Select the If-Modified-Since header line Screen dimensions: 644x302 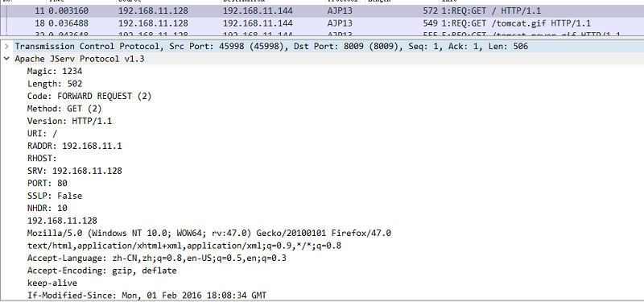pyautogui.click(x=147, y=296)
